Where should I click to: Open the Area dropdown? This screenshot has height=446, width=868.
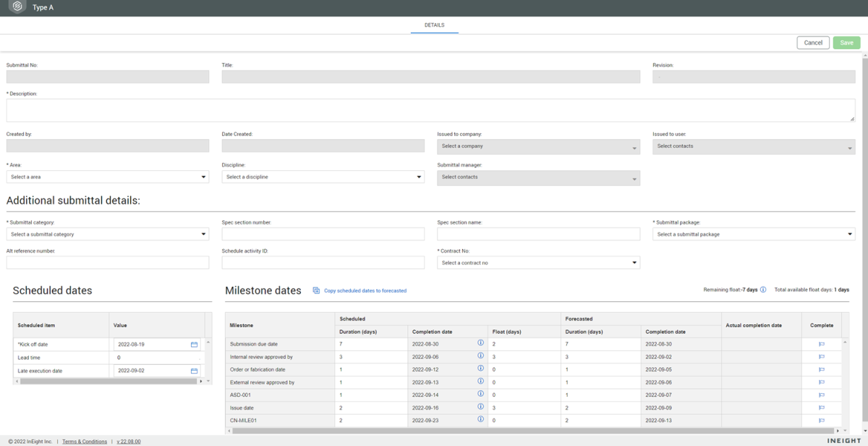click(x=108, y=177)
